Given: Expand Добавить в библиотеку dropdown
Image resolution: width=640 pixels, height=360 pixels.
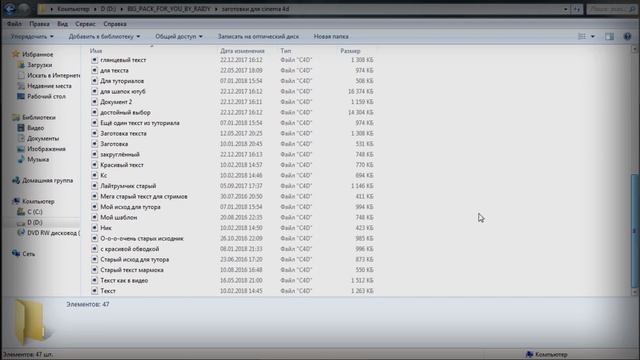Looking at the screenshot, I should coord(104,36).
